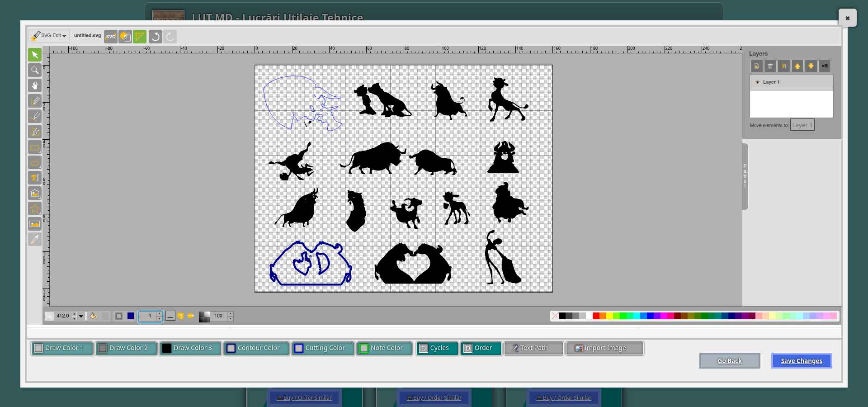Select the blue heart bulls outline drawing
The image size is (868, 407).
[x=311, y=263]
